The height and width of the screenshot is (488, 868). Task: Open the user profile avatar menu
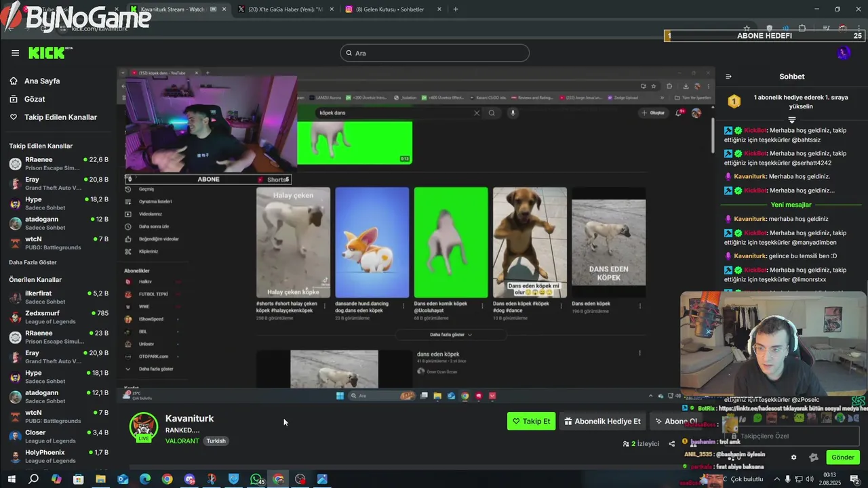(843, 53)
